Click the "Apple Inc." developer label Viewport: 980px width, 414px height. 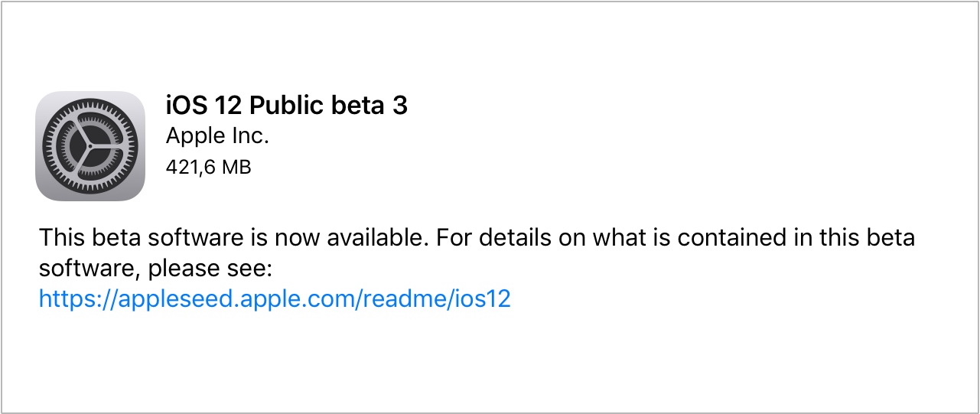click(217, 136)
